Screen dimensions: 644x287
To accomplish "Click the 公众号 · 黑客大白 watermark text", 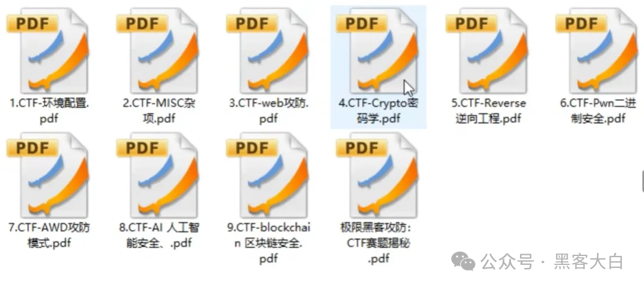I will pos(553,262).
